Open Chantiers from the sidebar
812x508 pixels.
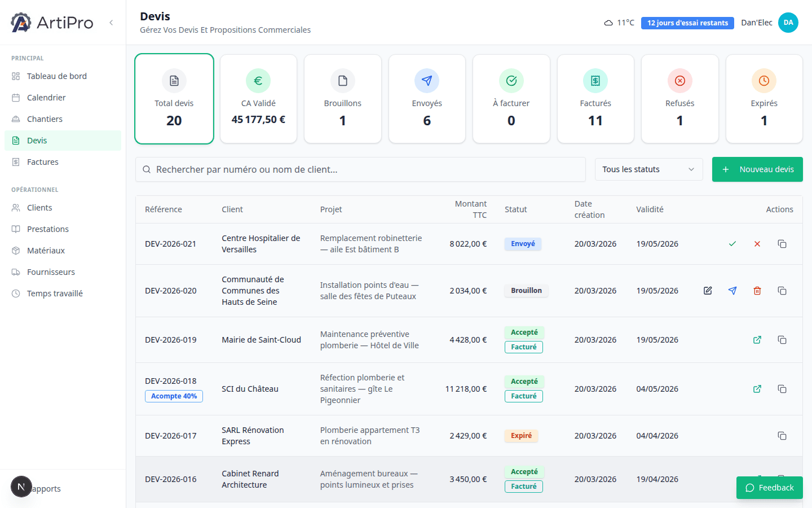45,119
